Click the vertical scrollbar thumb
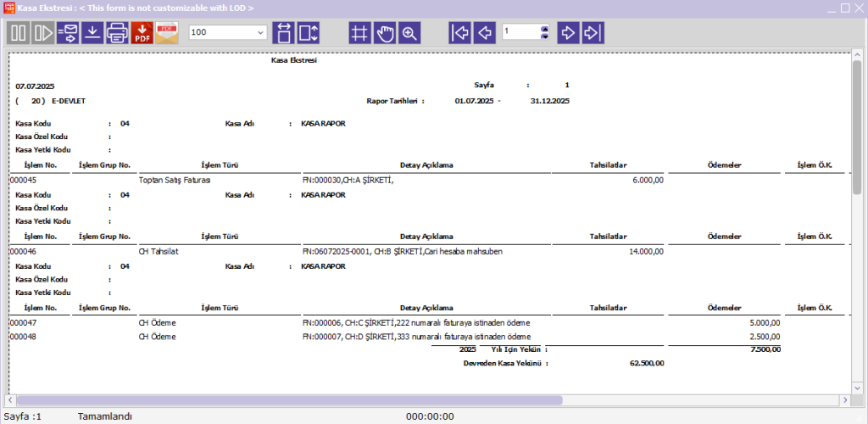 [857, 128]
